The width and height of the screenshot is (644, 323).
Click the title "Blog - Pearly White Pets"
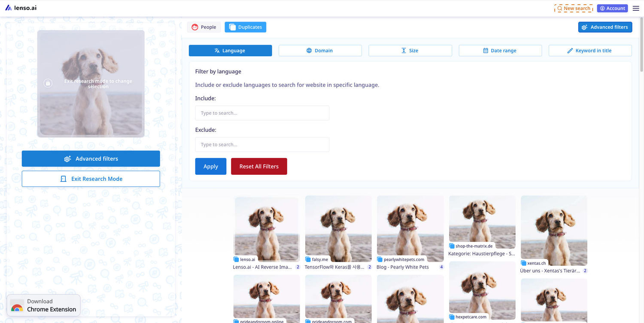click(x=403, y=267)
